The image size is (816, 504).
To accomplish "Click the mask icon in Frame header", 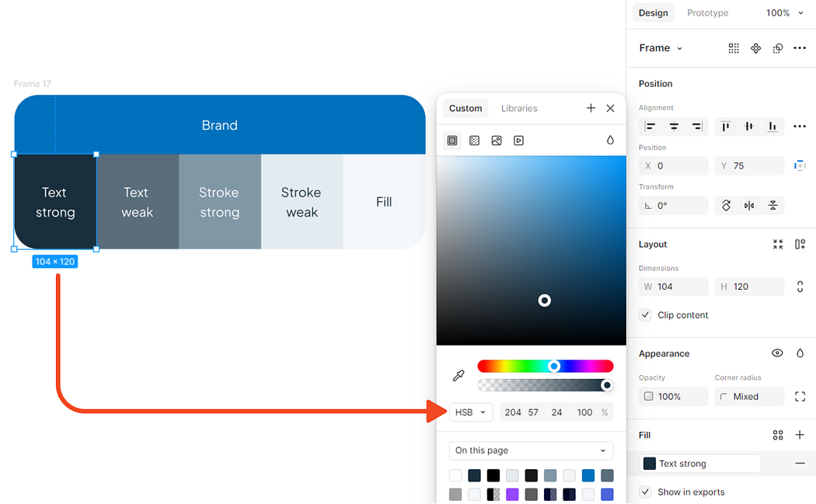I will coord(777,48).
